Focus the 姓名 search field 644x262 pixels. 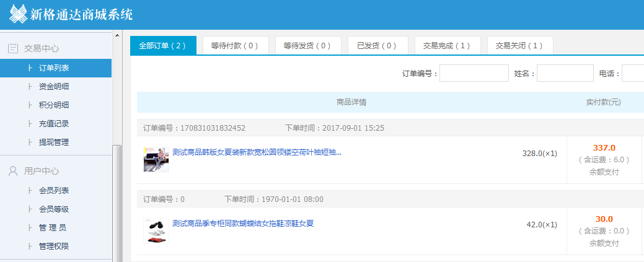[x=565, y=74]
